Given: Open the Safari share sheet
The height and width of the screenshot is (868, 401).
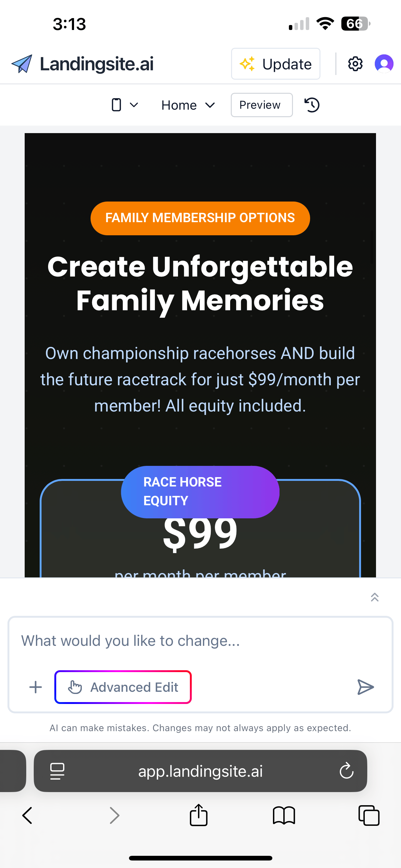Looking at the screenshot, I should pyautogui.click(x=199, y=815).
